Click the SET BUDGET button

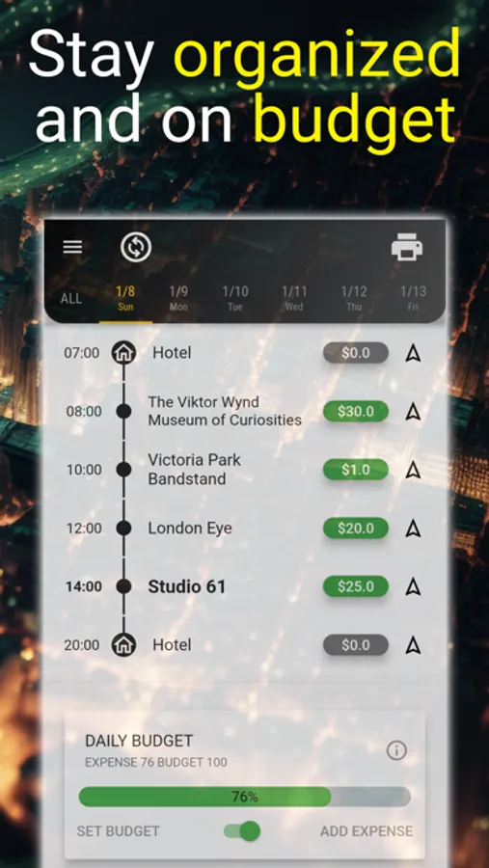(x=118, y=831)
